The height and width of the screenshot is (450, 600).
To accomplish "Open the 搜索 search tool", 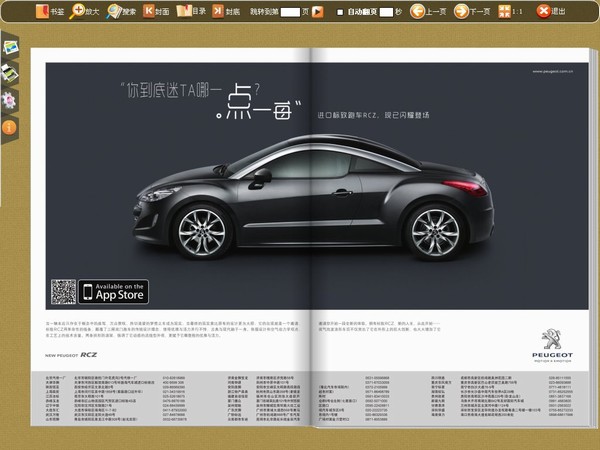I will tap(121, 11).
